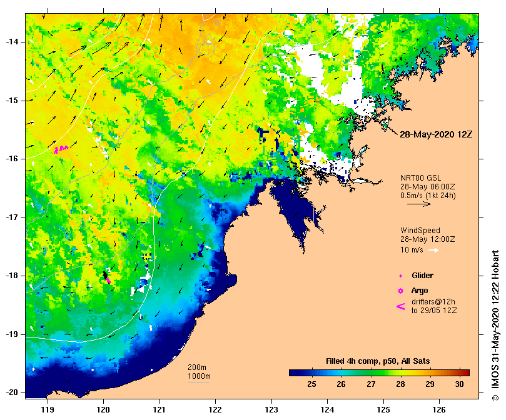The width and height of the screenshot is (506, 420).
Task: Click the latitude axis label '-16'
Action: point(13,159)
